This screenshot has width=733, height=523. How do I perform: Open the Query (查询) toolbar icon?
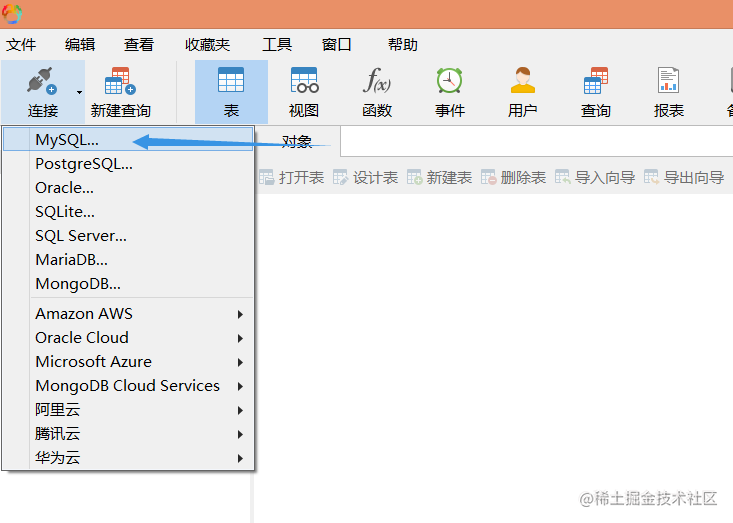[x=596, y=80]
